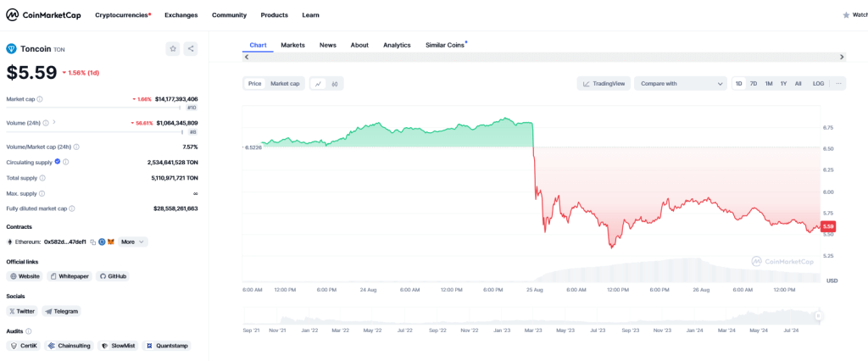The height and width of the screenshot is (361, 868).
Task: Open the Telegram social link
Action: [x=61, y=311]
